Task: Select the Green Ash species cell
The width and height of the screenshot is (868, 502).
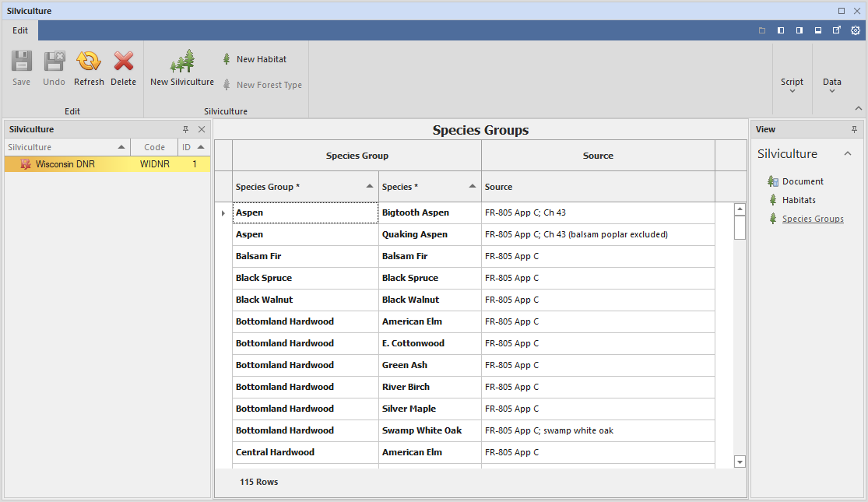Action: coord(430,365)
